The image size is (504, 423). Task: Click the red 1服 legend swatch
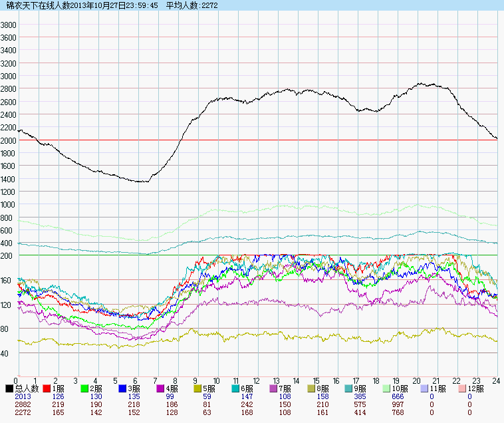click(47, 388)
